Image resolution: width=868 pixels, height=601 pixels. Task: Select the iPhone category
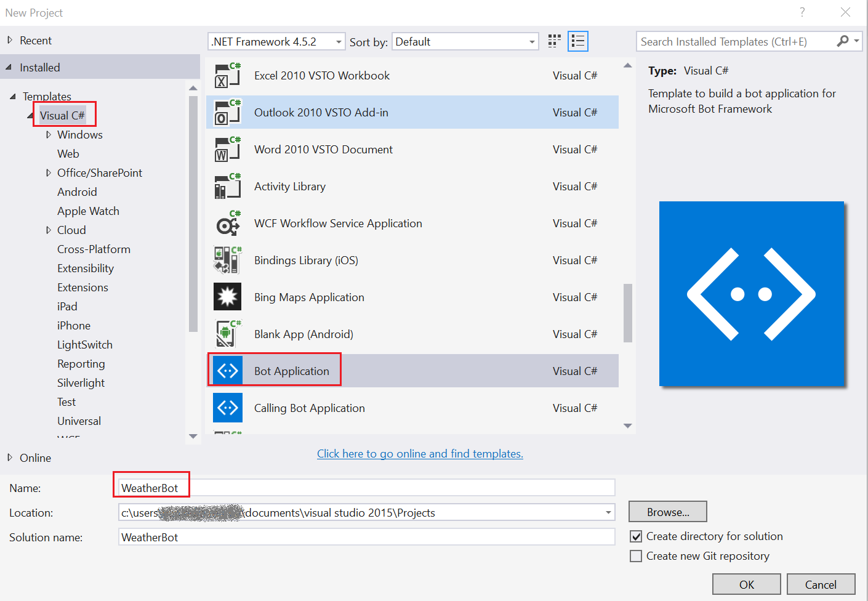[x=74, y=326]
